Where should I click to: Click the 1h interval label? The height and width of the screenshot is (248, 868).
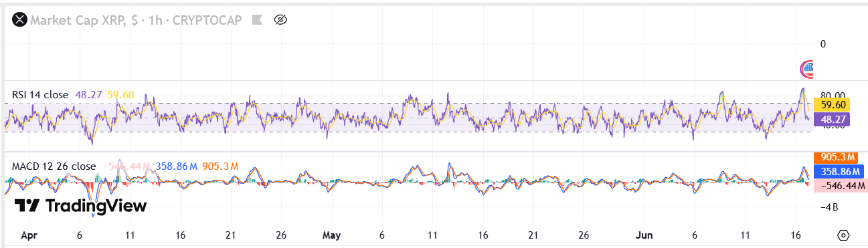click(155, 20)
